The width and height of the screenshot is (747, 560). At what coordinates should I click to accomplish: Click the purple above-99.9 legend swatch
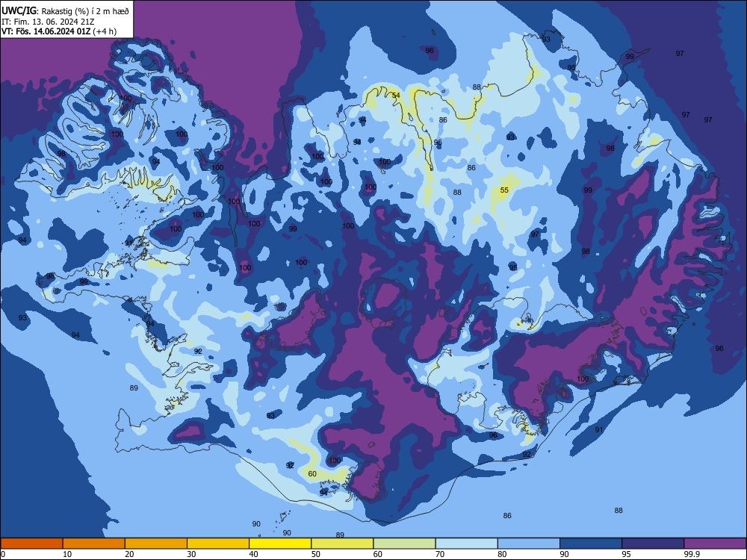[x=715, y=544]
